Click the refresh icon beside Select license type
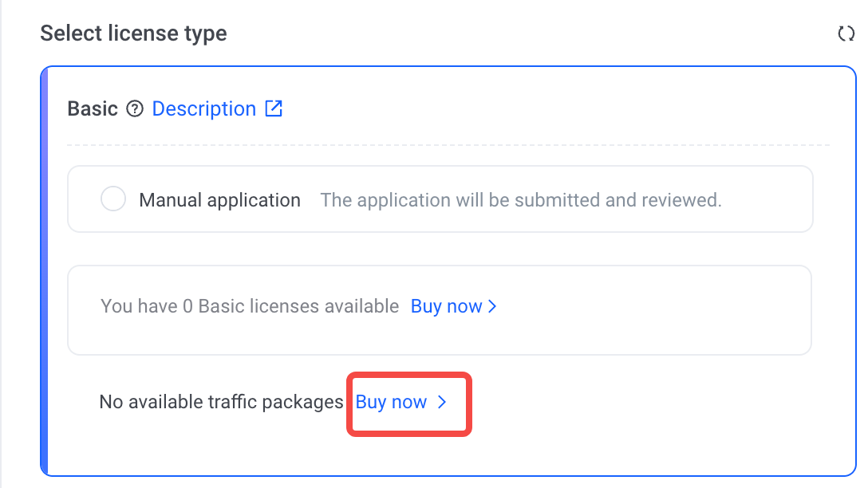The image size is (868, 488). 846,33
